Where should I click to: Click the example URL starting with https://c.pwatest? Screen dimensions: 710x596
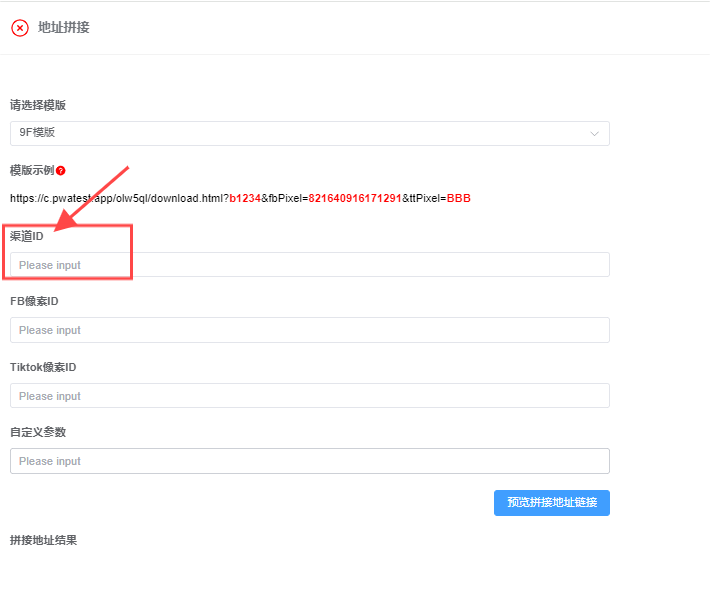point(119,198)
